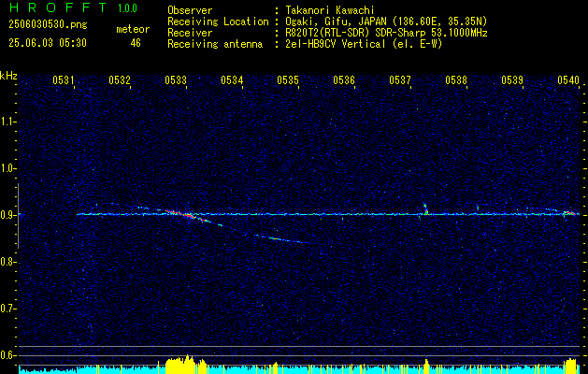Click the red echo at the 0540 edge
This screenshot has height=374, width=588.
tap(569, 213)
